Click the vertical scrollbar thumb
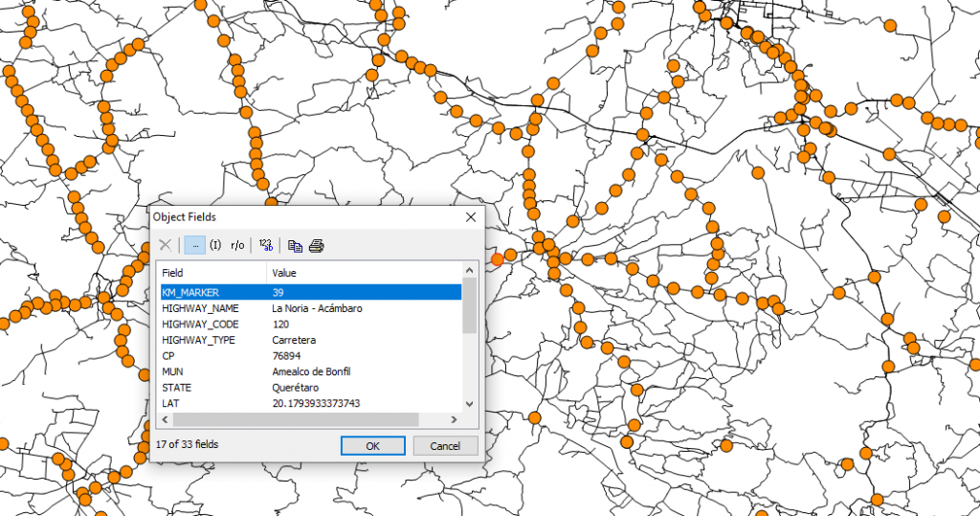The image size is (980, 516). coord(470,305)
